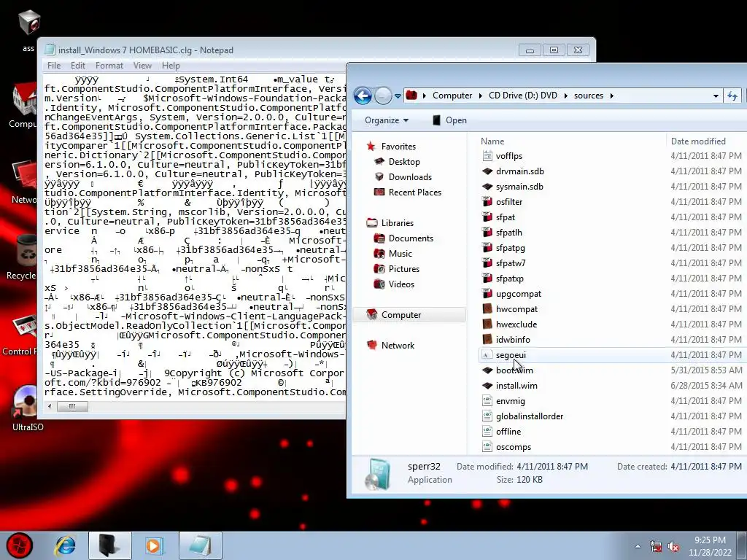Select the osfilter file icon
Screen dimensions: 747x560
[487, 202]
